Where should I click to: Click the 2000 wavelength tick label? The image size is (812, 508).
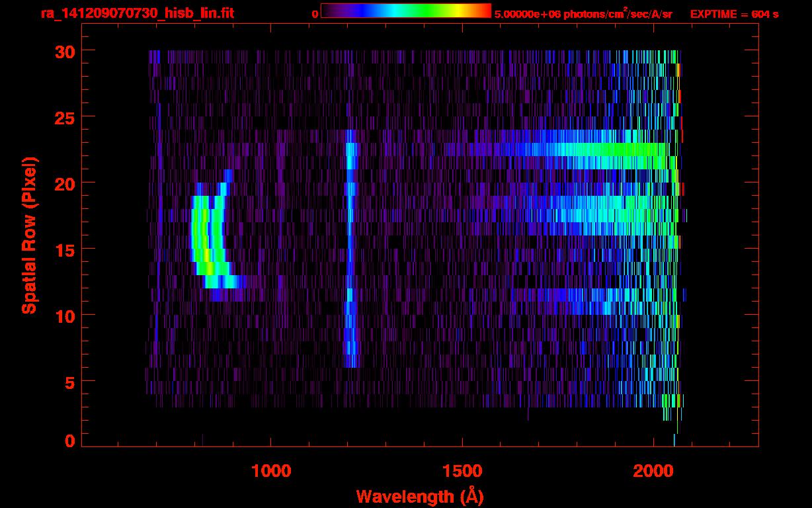(x=654, y=471)
